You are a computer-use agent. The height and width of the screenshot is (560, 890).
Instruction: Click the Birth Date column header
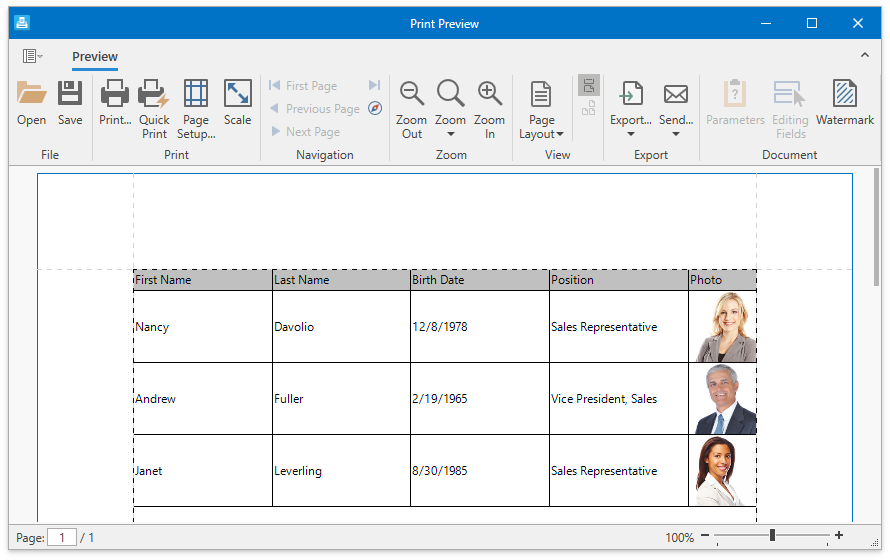(480, 280)
